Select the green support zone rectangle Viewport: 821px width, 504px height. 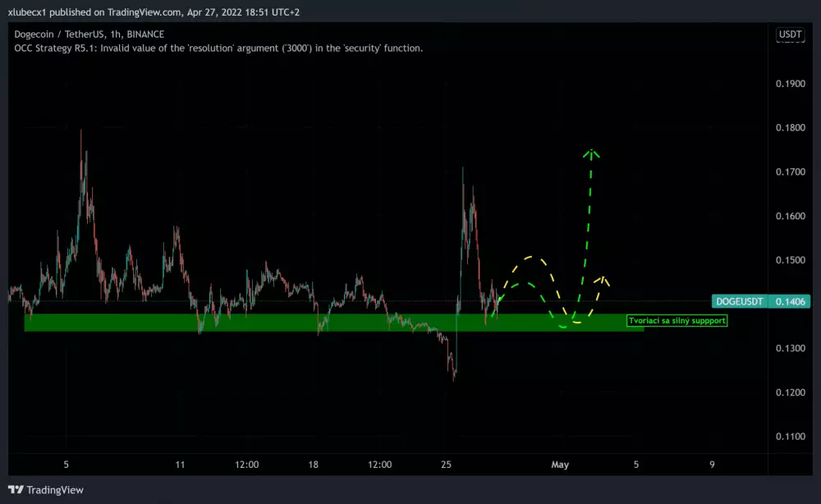point(246,323)
